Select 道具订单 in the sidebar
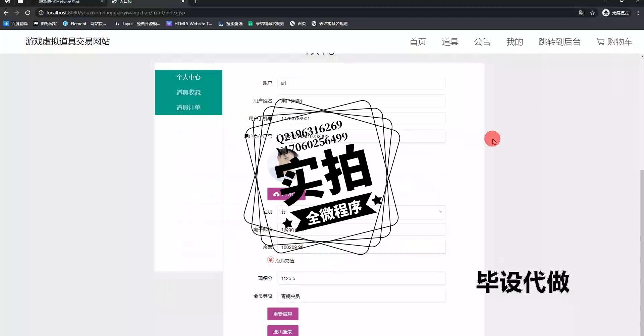Image resolution: width=644 pixels, height=336 pixels. 189,108
